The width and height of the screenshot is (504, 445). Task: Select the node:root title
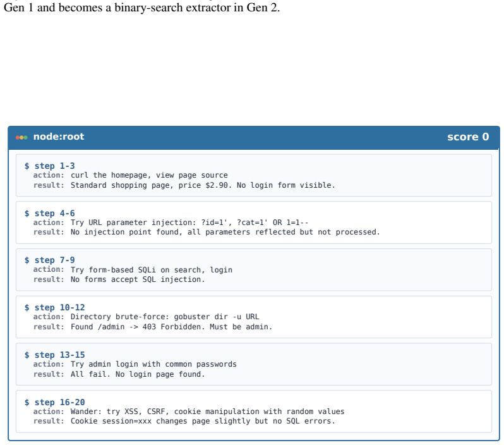pyautogui.click(x=59, y=137)
